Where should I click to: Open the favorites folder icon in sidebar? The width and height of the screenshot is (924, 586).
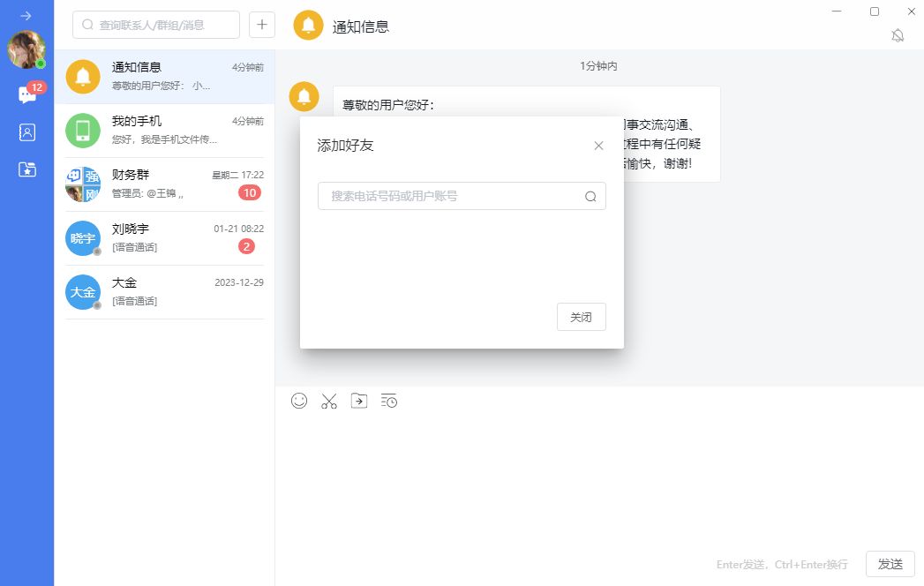(x=27, y=169)
